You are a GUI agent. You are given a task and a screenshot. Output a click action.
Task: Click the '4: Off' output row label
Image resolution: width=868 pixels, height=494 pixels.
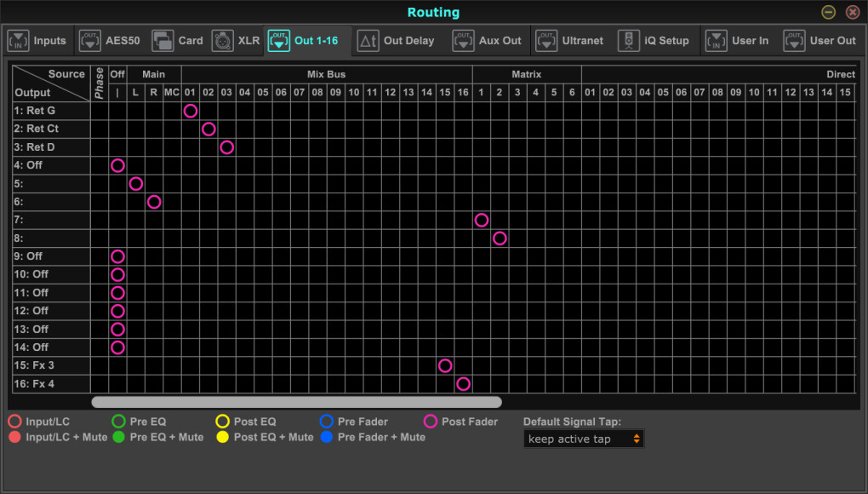[51, 165]
